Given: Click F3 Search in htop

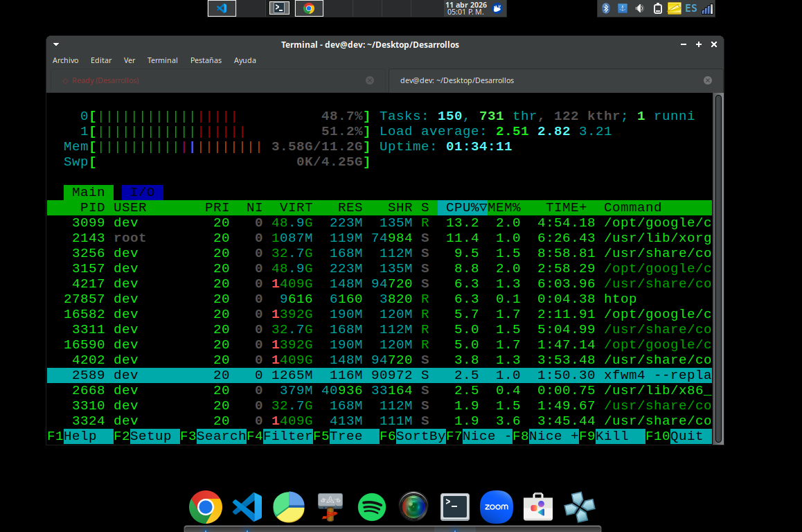Looking at the screenshot, I should (x=213, y=436).
